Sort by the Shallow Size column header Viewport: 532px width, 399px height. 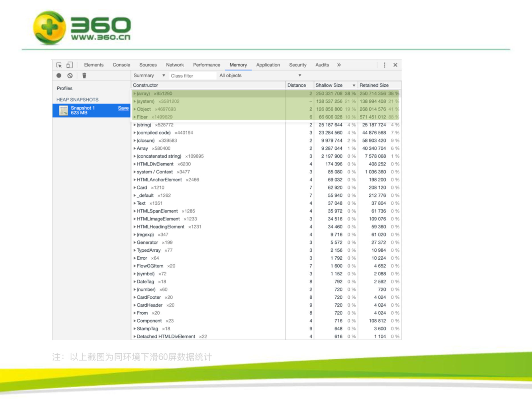coord(329,85)
